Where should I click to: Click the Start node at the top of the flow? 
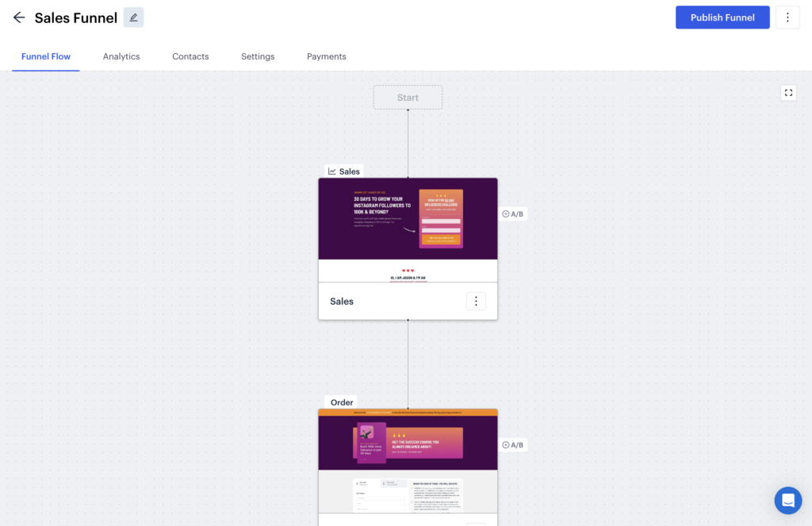(408, 97)
